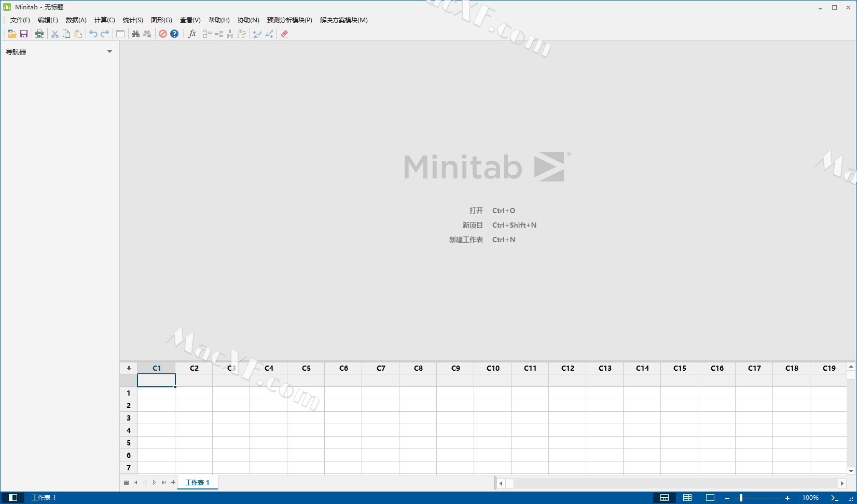
Task: Click the Open project folder icon
Action: tap(11, 34)
